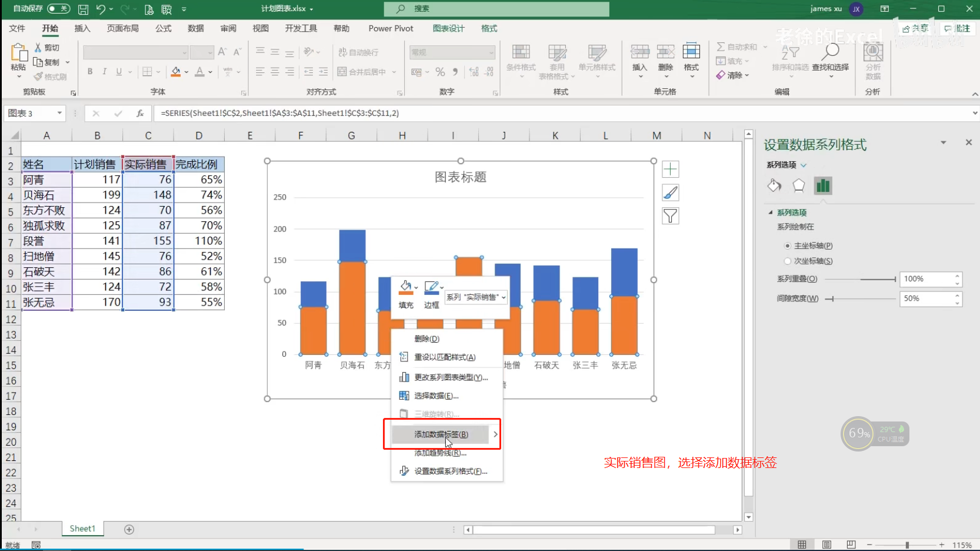Toggle Bold formatting button

coord(90,72)
